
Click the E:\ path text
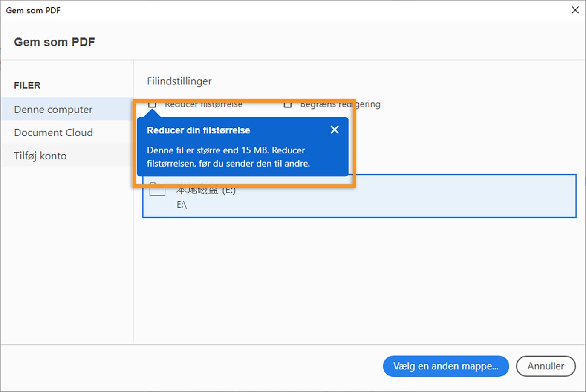pyautogui.click(x=182, y=205)
